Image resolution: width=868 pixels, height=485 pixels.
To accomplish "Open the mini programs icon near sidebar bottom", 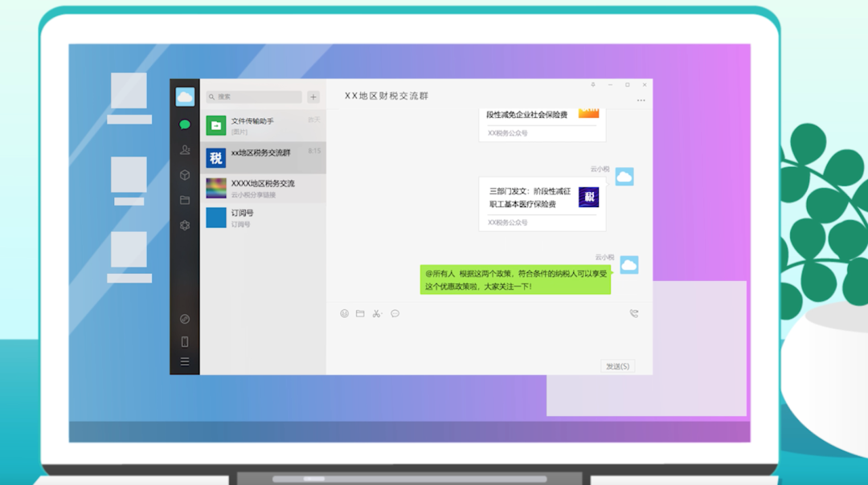I will [x=185, y=319].
